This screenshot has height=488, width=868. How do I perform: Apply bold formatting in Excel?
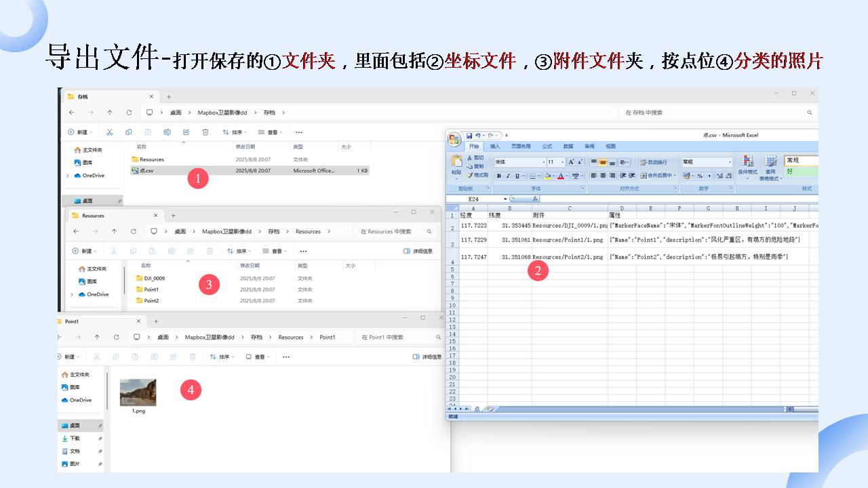499,176
